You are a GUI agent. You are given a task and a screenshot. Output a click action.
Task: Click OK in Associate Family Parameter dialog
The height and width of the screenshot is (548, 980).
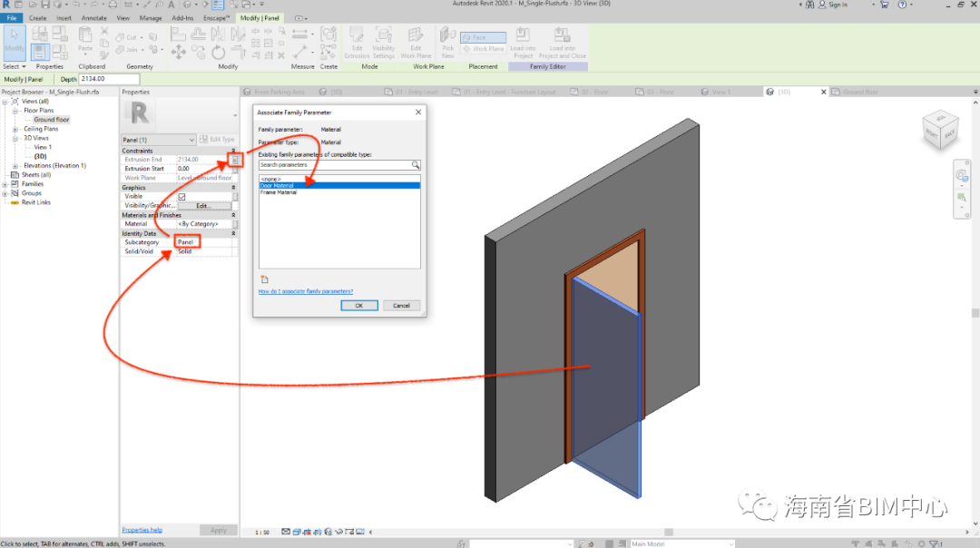point(358,306)
